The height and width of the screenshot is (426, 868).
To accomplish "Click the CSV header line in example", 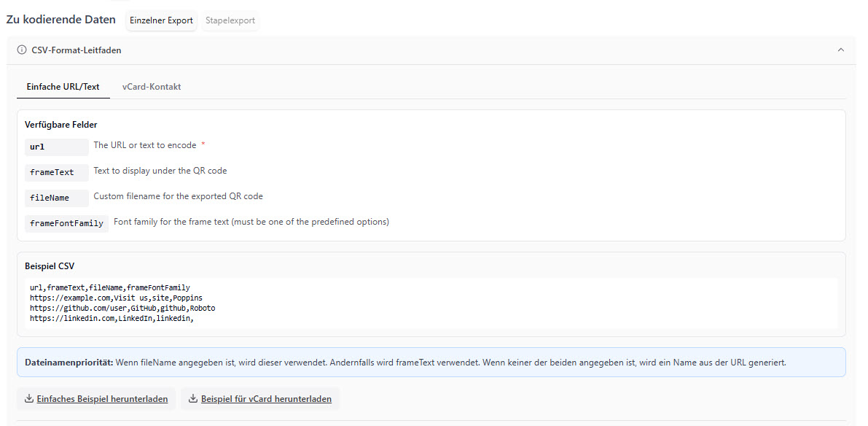I will point(109,287).
